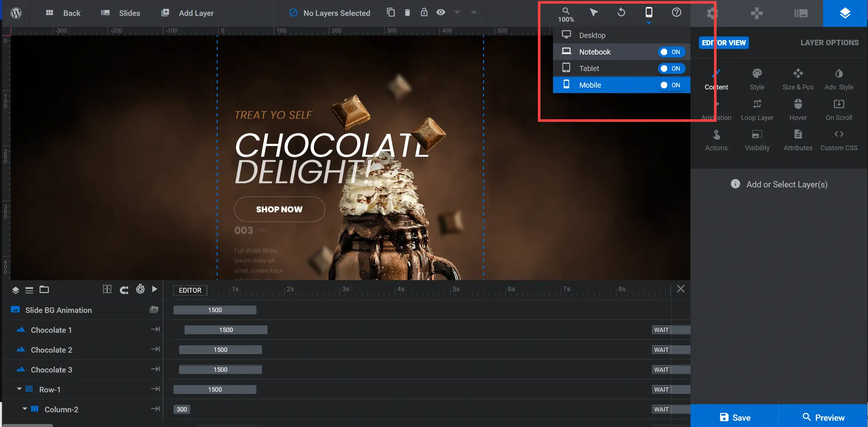Toggle layer visibility eye icon in toolbar
868x427 pixels.
[441, 13]
